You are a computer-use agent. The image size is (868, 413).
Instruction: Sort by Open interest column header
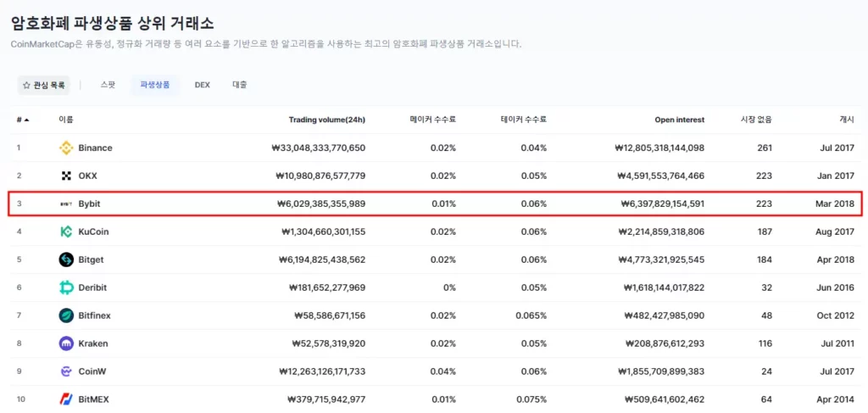click(x=679, y=120)
